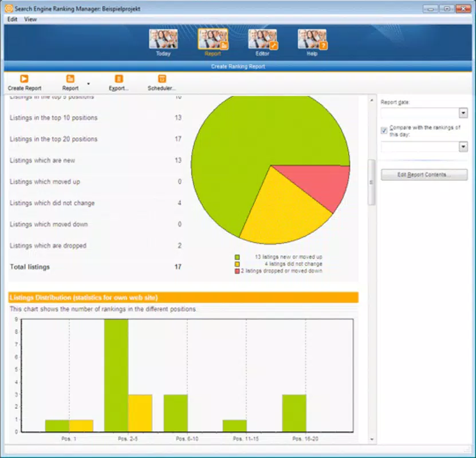Expand the Report button dropdown arrow
The width and height of the screenshot is (476, 458).
pos(88,84)
